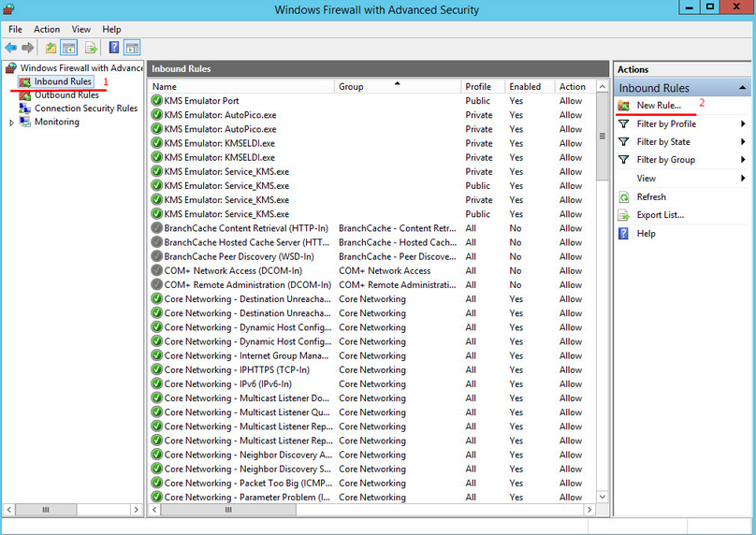Select Connection Security Rules tree label
Viewport: 756px width, 535px height.
click(86, 108)
